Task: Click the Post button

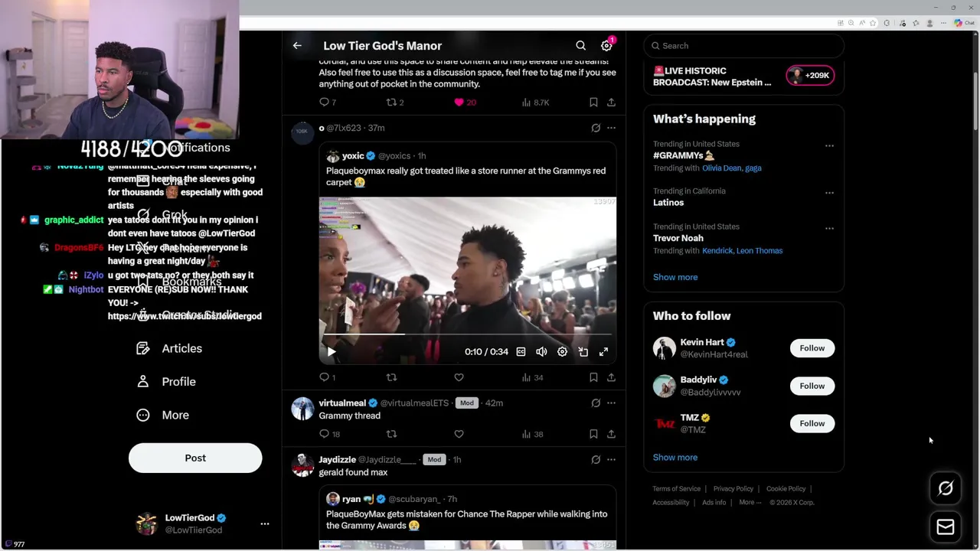Action: tap(195, 458)
